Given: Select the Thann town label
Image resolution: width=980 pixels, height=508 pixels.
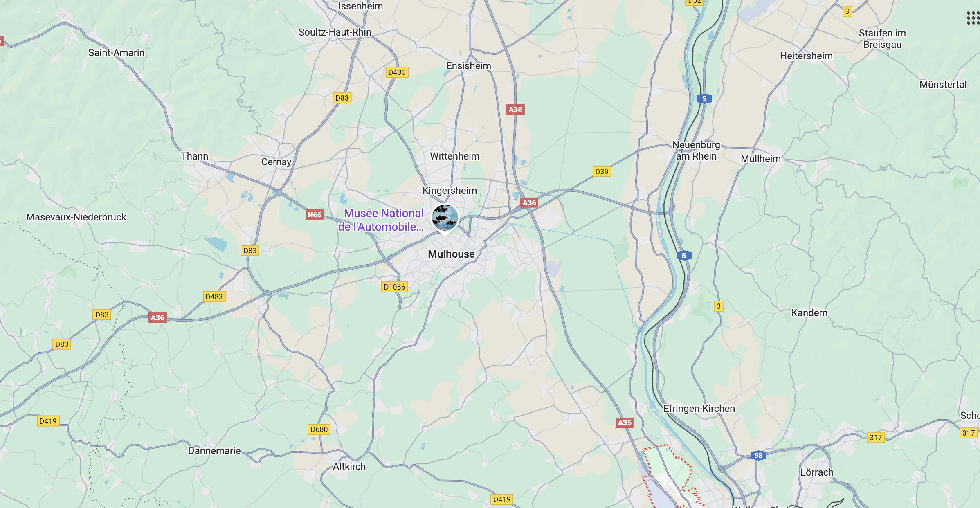Looking at the screenshot, I should pos(195,156).
